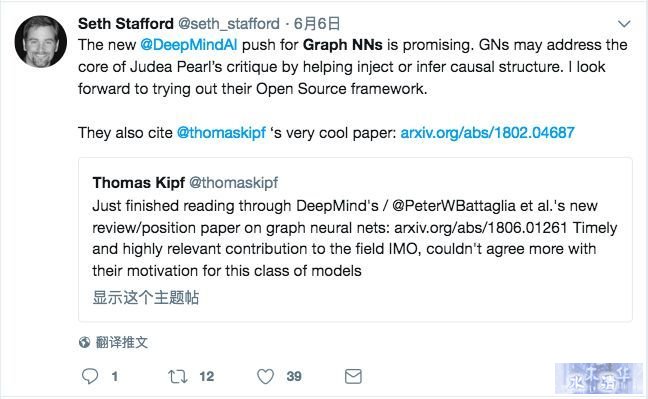Open the arxiv.org/abs/1802.04687 link
The height and width of the screenshot is (399, 648).
pyautogui.click(x=488, y=133)
